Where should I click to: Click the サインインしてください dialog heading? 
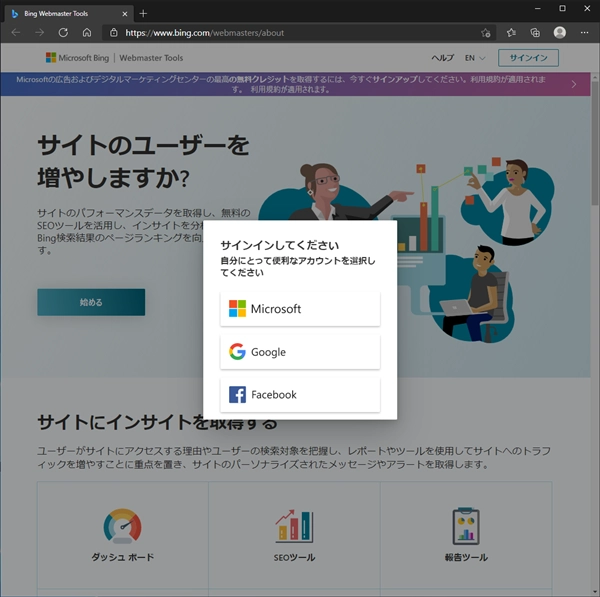click(280, 245)
